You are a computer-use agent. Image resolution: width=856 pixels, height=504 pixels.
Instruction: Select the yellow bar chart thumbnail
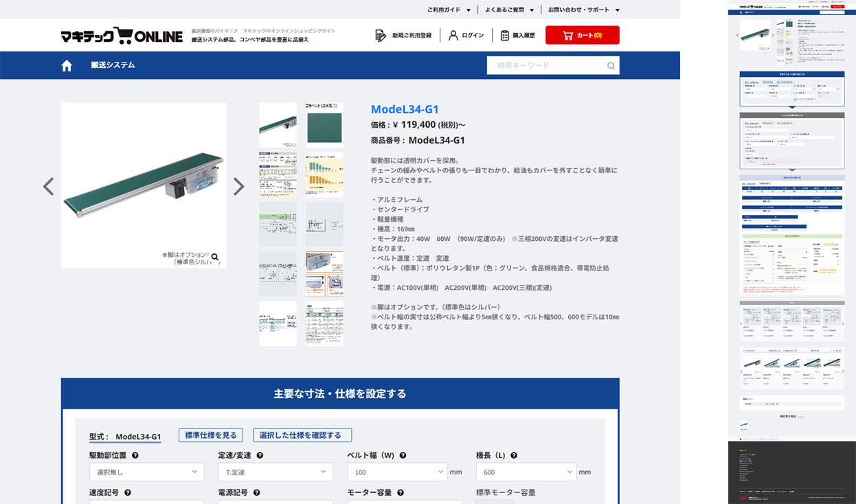coord(324,174)
